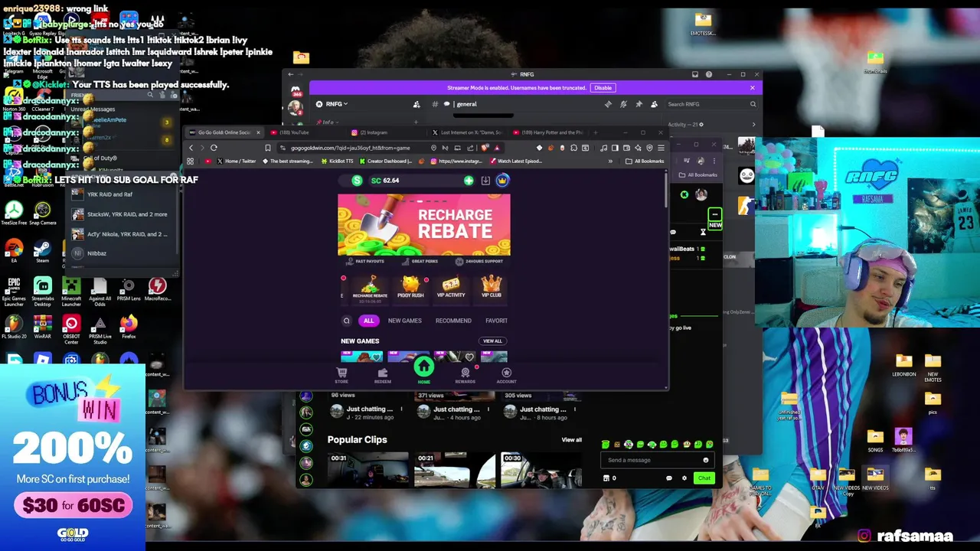Expand RNFG server dropdown

[337, 104]
